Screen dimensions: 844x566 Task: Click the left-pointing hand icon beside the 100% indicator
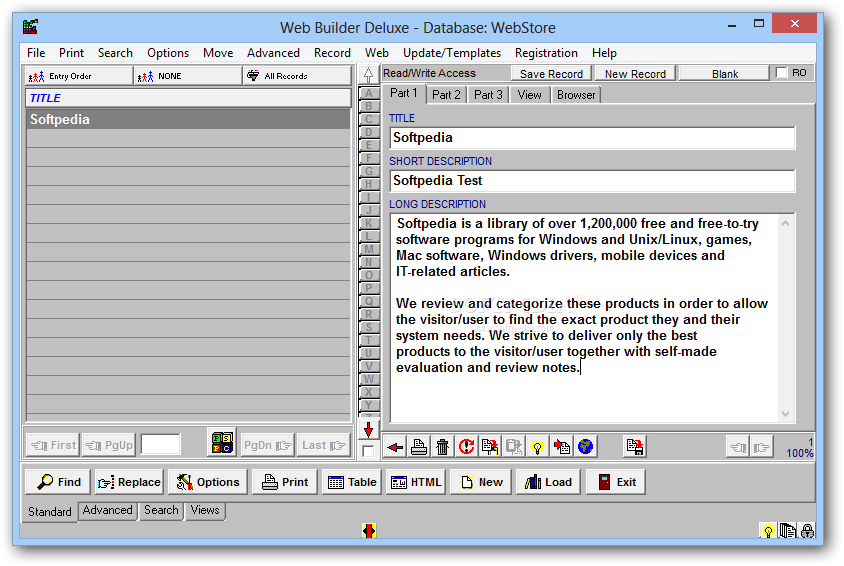pyautogui.click(x=738, y=447)
